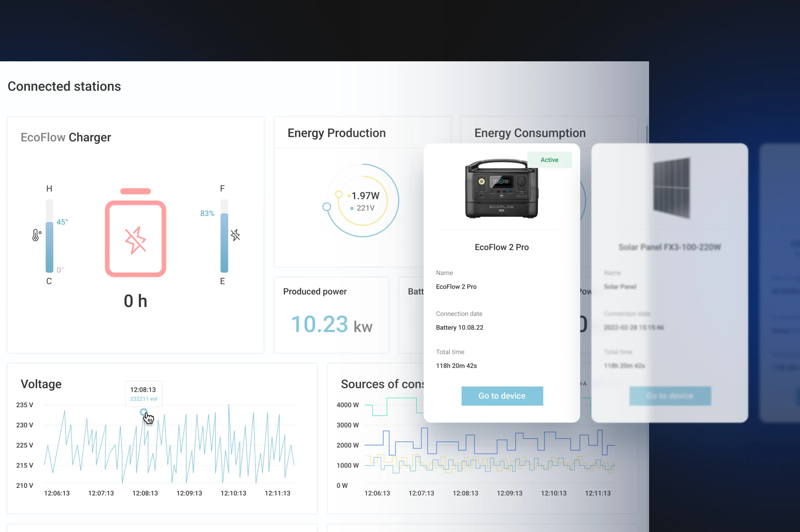The width and height of the screenshot is (800, 532).
Task: Click the EcoFlow 2 Pro card title
Action: [x=501, y=247]
